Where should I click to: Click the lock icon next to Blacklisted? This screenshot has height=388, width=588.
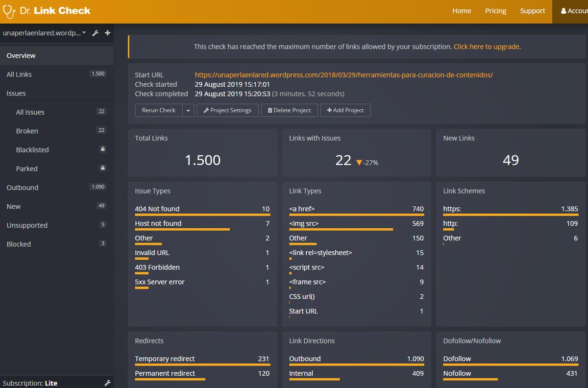coord(102,149)
